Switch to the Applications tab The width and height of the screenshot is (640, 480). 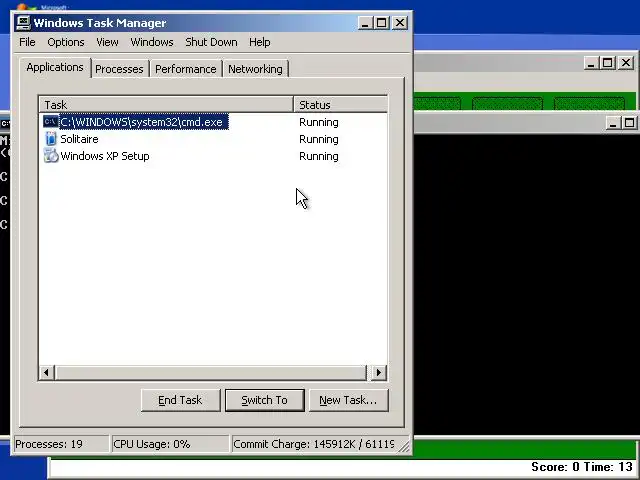55,67
